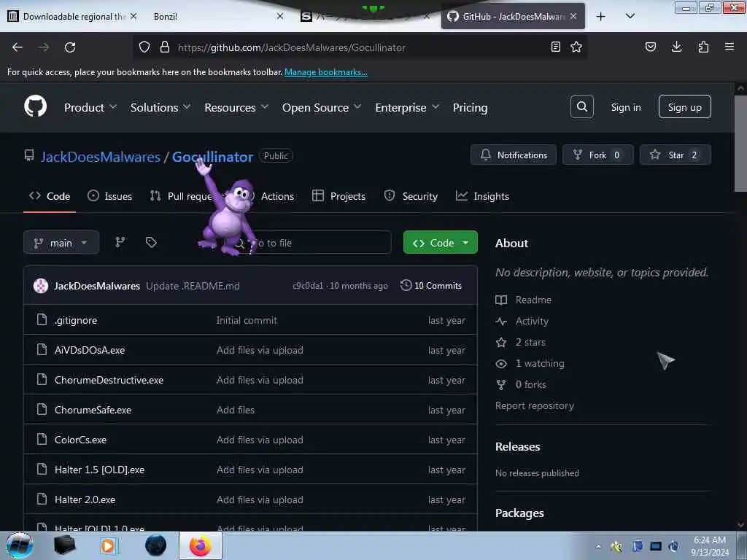
Task: Open the GitHub search icon button
Action: [581, 106]
